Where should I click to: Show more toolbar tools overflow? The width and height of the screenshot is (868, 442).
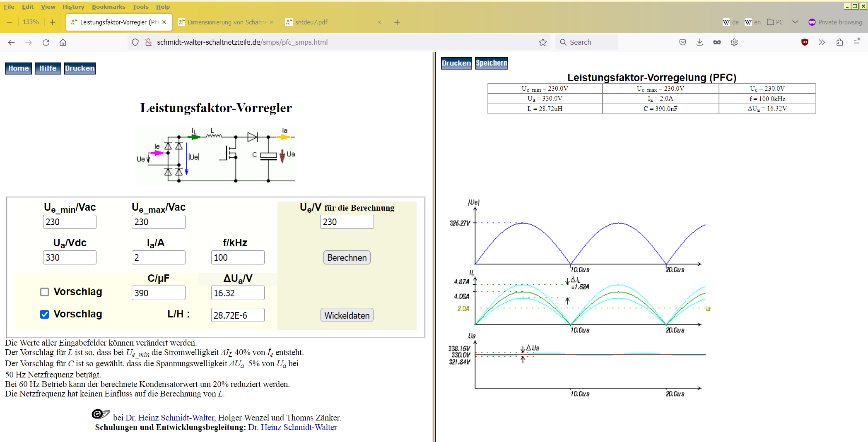pyautogui.click(x=822, y=42)
